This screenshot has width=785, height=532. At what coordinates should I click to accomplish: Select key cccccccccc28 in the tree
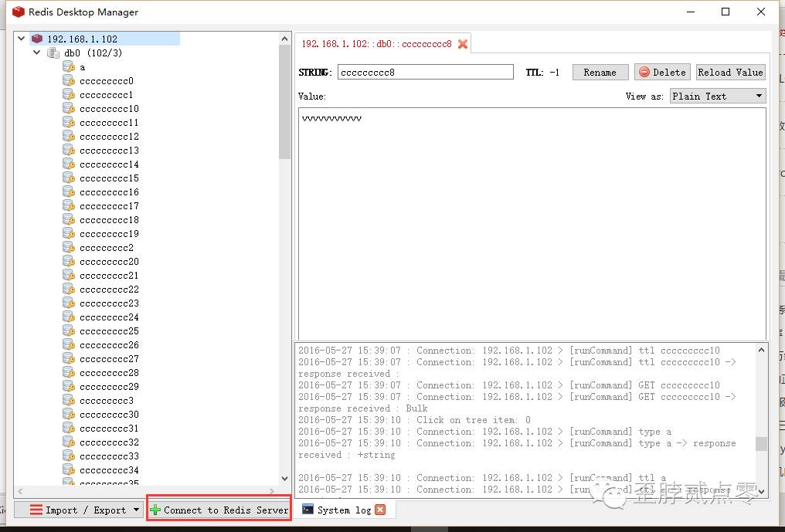tap(109, 372)
